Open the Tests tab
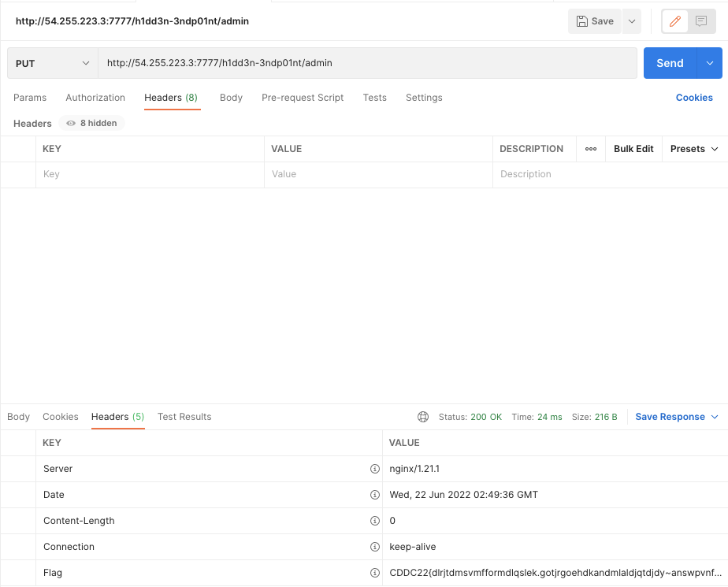The height and width of the screenshot is (587, 728). point(375,98)
